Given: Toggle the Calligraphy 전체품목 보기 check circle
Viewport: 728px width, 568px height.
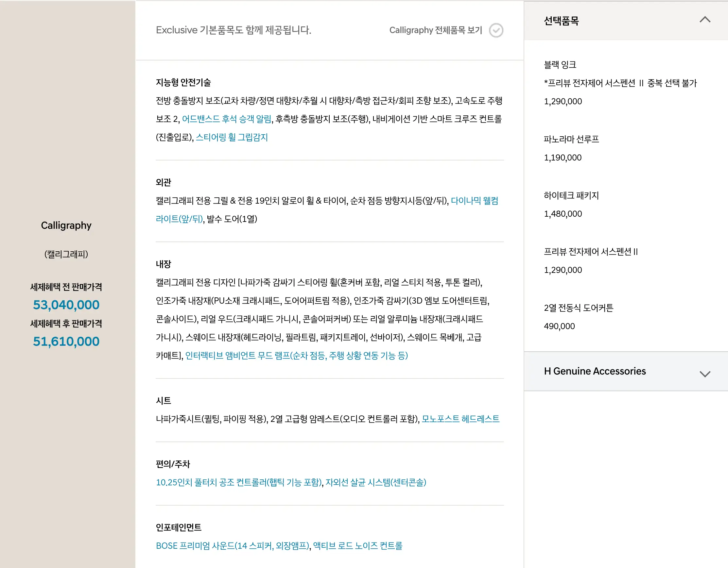Looking at the screenshot, I should click(x=496, y=30).
